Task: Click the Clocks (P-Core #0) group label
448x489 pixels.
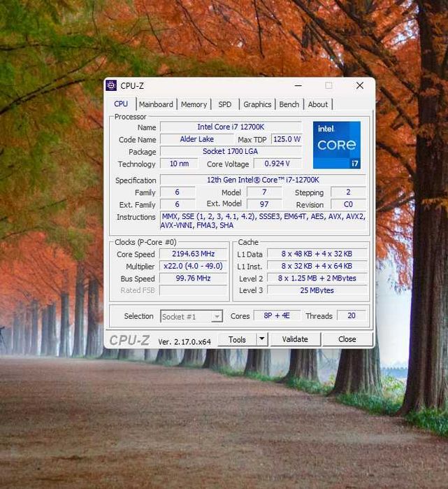Action: click(x=145, y=242)
